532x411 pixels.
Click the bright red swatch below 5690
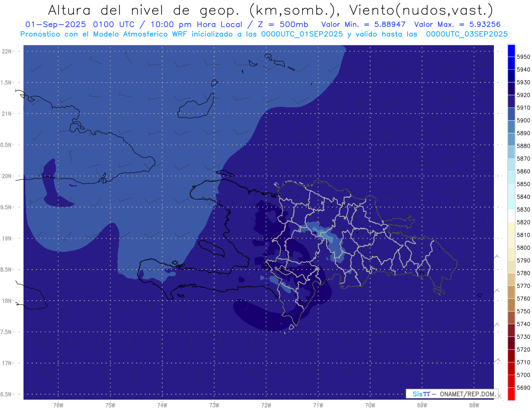click(511, 394)
